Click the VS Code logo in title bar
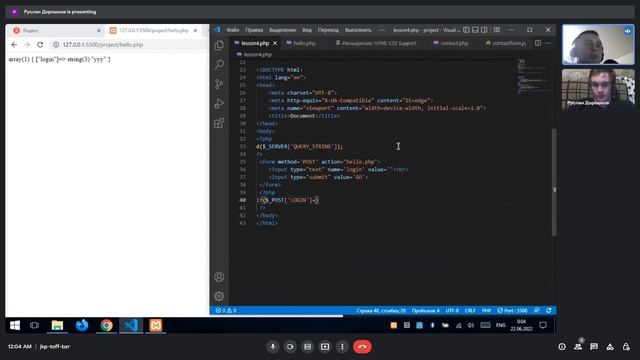The width and height of the screenshot is (640, 360). click(x=217, y=30)
